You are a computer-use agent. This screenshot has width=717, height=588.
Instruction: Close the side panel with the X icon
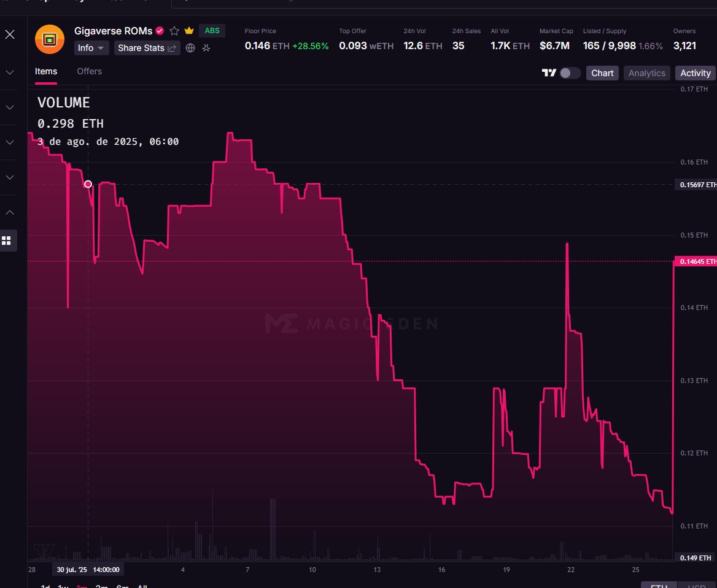(10, 34)
